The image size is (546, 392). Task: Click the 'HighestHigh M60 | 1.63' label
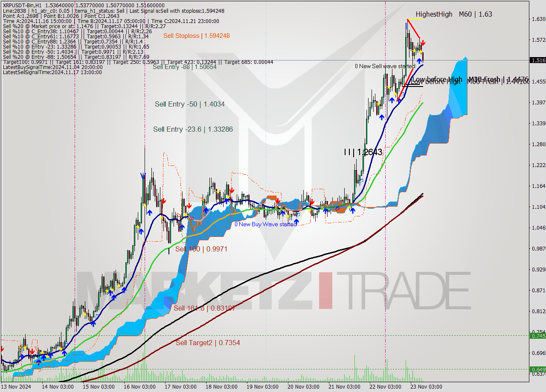[454, 14]
